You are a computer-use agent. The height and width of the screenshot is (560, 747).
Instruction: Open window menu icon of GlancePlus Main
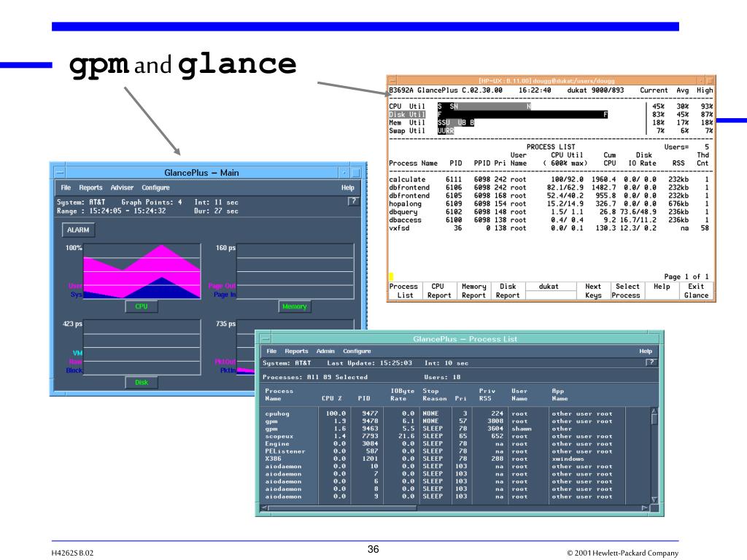pyautogui.click(x=59, y=172)
